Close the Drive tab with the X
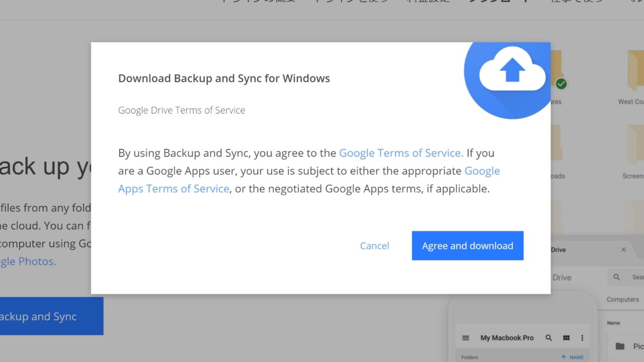The width and height of the screenshot is (644, 362). tap(623, 250)
